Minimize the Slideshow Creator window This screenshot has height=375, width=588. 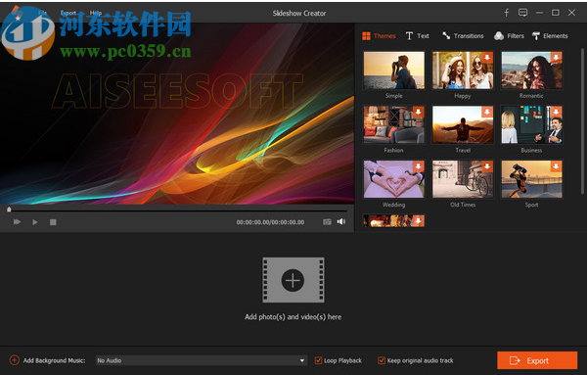[539, 13]
